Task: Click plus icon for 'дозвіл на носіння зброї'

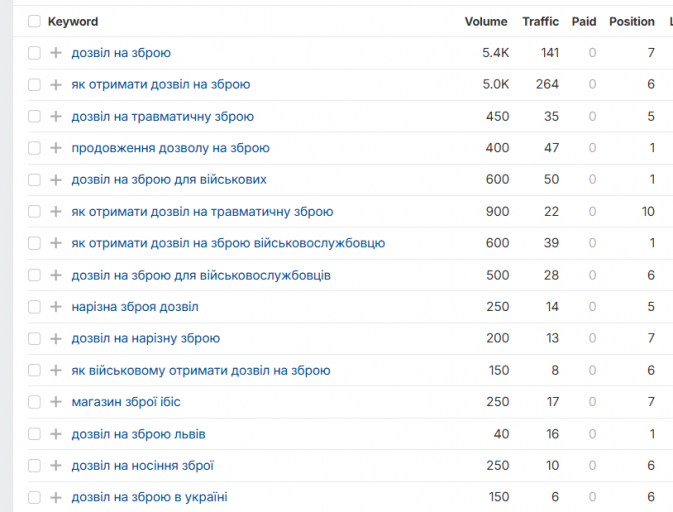Action: coord(56,466)
